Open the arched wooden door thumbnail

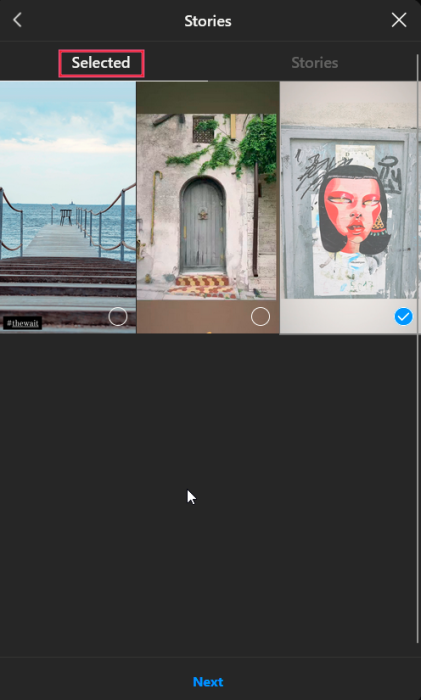208,207
